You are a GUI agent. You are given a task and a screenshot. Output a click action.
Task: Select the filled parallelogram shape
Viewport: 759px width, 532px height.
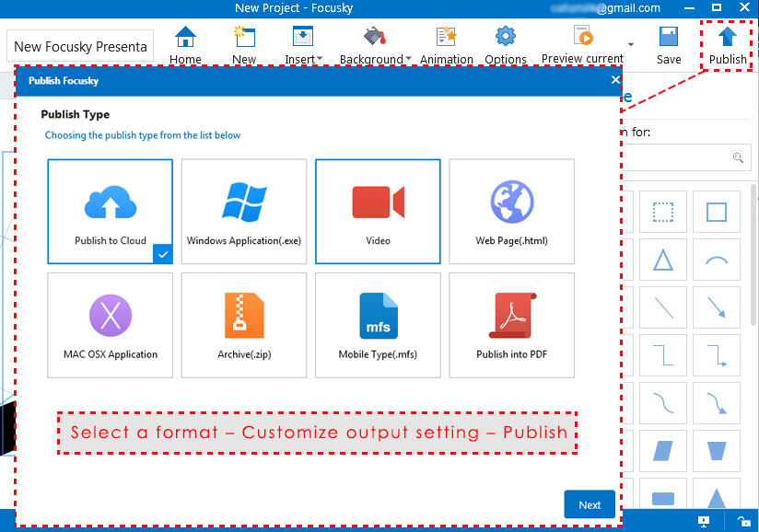663,451
